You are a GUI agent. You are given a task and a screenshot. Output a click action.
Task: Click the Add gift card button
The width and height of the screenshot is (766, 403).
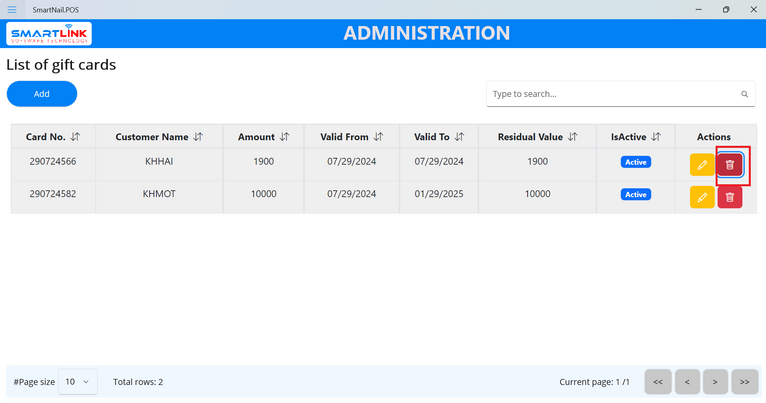point(42,94)
